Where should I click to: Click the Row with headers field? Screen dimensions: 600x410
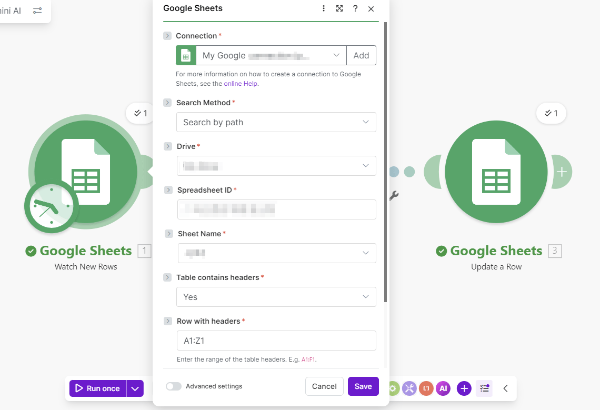277,340
